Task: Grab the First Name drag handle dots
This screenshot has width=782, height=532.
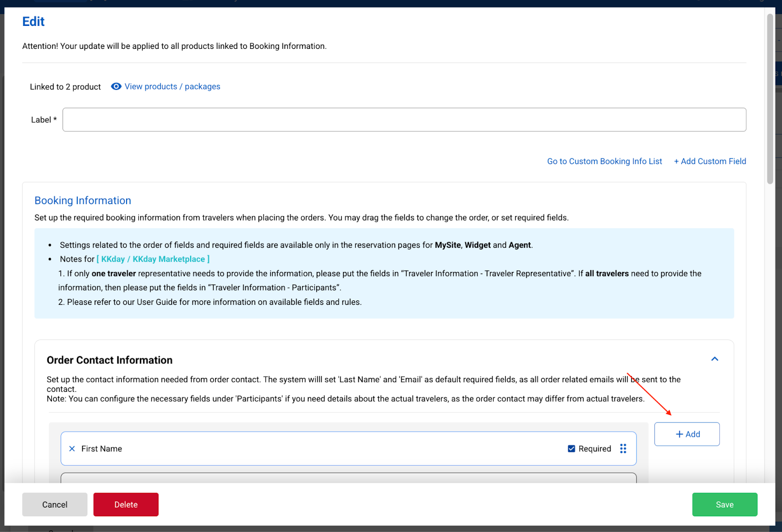Action: [623, 448]
